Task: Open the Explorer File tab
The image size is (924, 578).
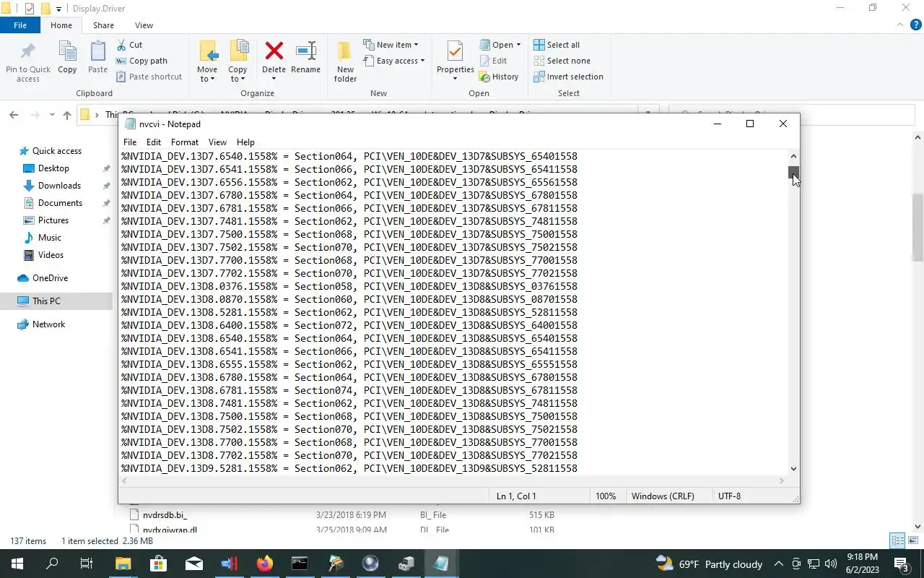Action: coord(20,25)
